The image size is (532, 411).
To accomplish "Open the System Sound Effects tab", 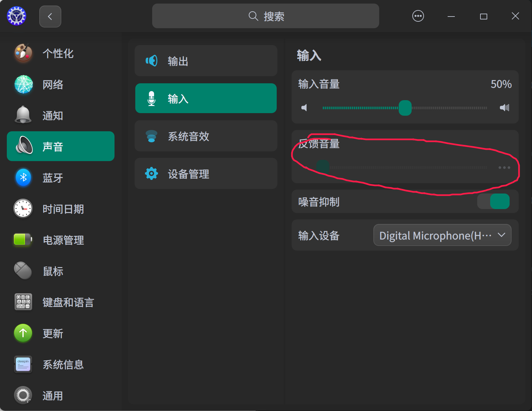I will (206, 136).
